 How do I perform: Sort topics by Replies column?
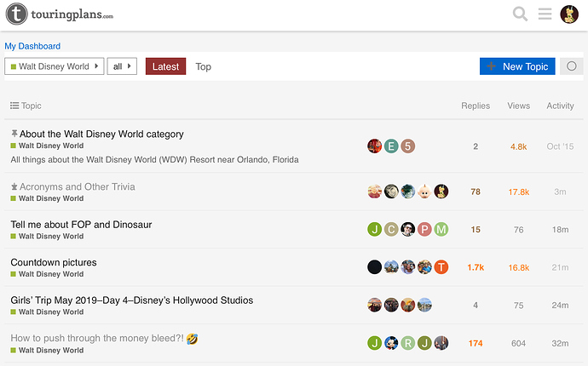476,106
